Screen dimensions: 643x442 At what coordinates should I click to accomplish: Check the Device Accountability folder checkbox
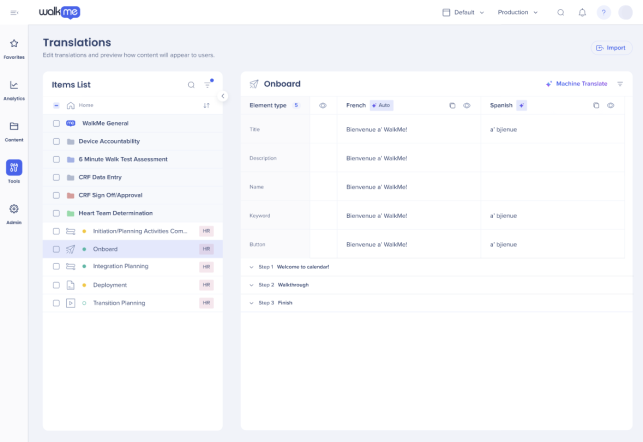[x=57, y=141]
